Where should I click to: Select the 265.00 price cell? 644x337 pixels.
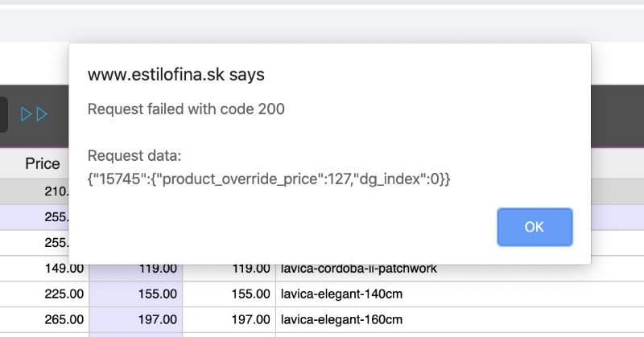coord(63,321)
